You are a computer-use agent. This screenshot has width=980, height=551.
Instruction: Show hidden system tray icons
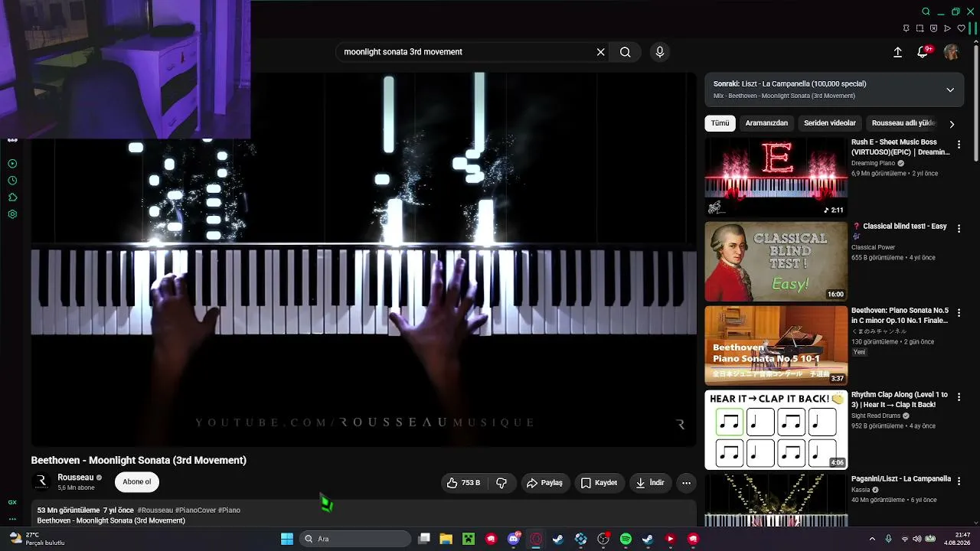(872, 539)
